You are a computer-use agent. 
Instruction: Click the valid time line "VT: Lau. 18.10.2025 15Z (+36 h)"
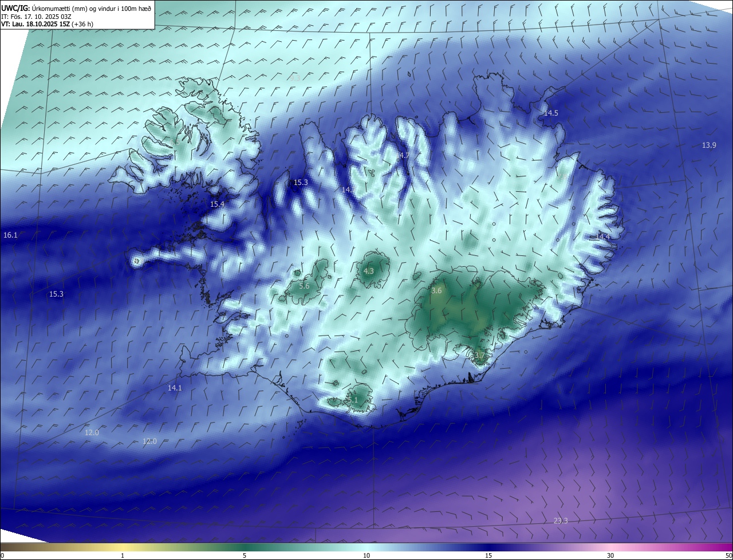point(48,24)
